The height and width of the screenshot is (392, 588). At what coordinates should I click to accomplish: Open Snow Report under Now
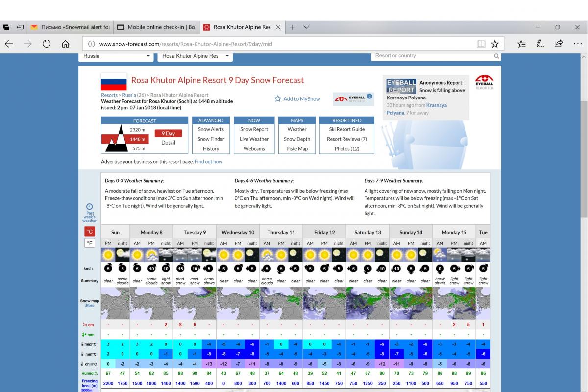point(254,129)
